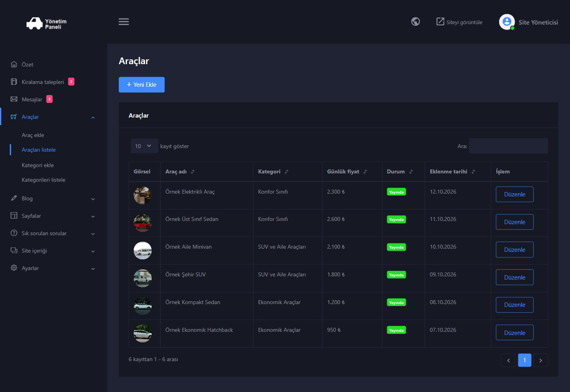Expand the Sayfalar sidebar menu

pos(53,216)
